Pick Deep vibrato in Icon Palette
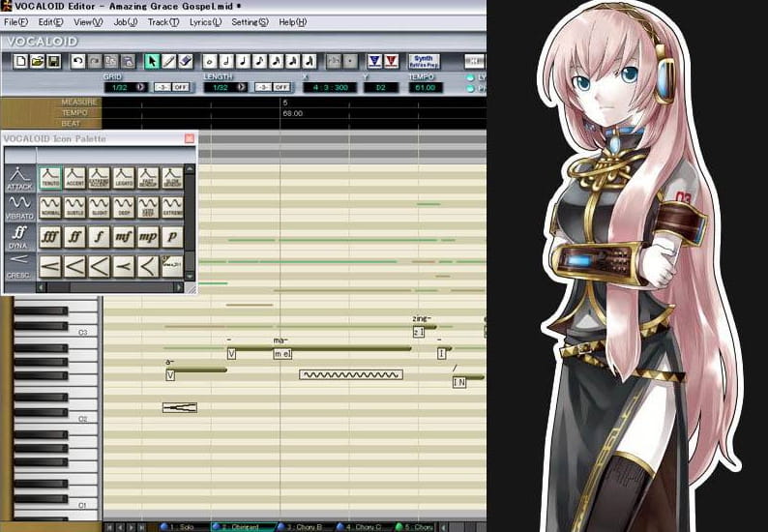Image resolution: width=768 pixels, height=532 pixels. pos(124,207)
